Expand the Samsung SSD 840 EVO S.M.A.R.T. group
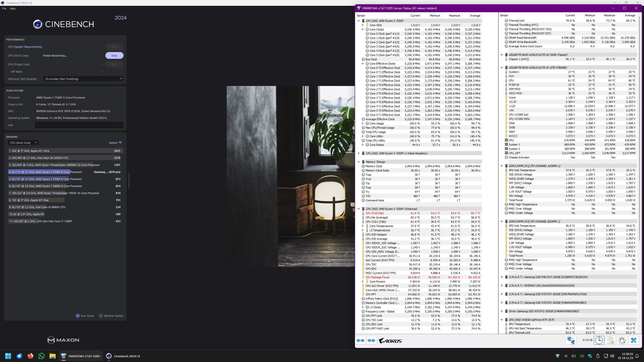The width and height of the screenshot is (644, 362). (502, 277)
